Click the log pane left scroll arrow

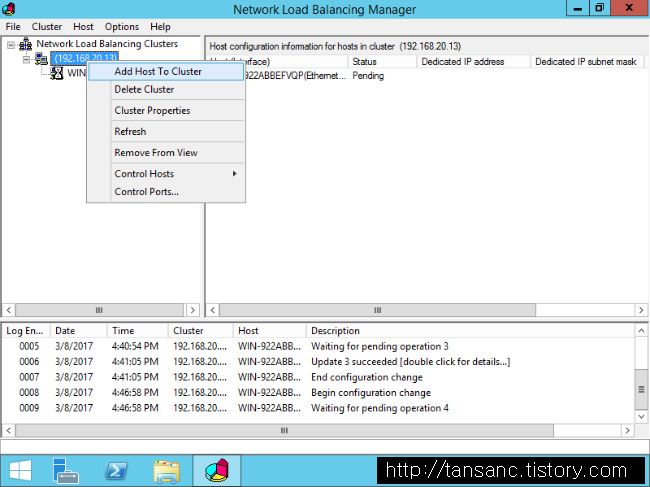coord(9,431)
